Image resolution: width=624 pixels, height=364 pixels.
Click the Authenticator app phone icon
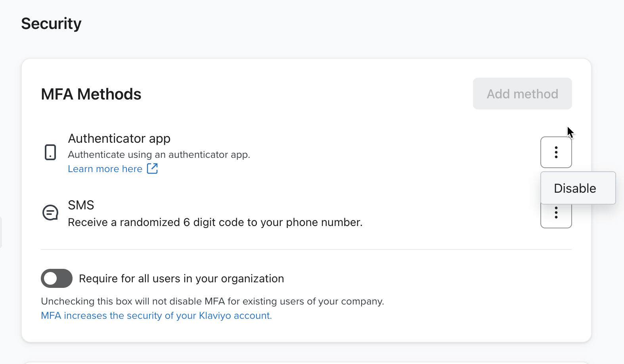pyautogui.click(x=50, y=152)
